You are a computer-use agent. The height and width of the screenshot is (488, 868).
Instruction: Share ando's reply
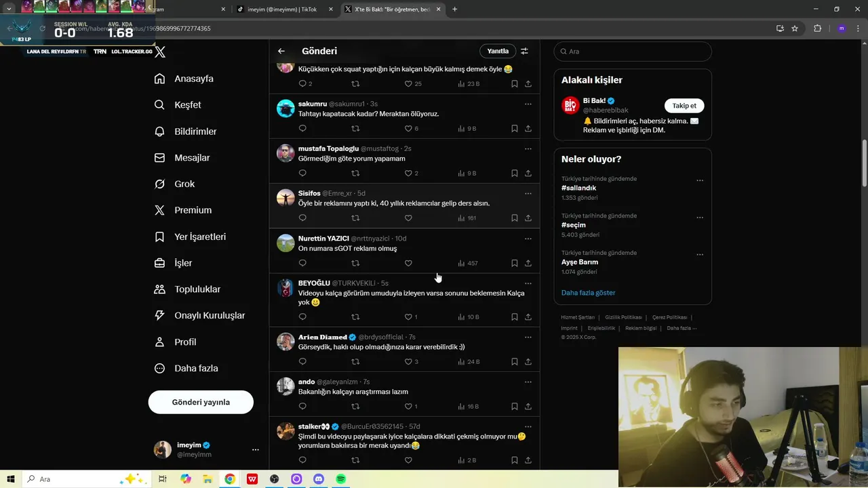coord(528,407)
